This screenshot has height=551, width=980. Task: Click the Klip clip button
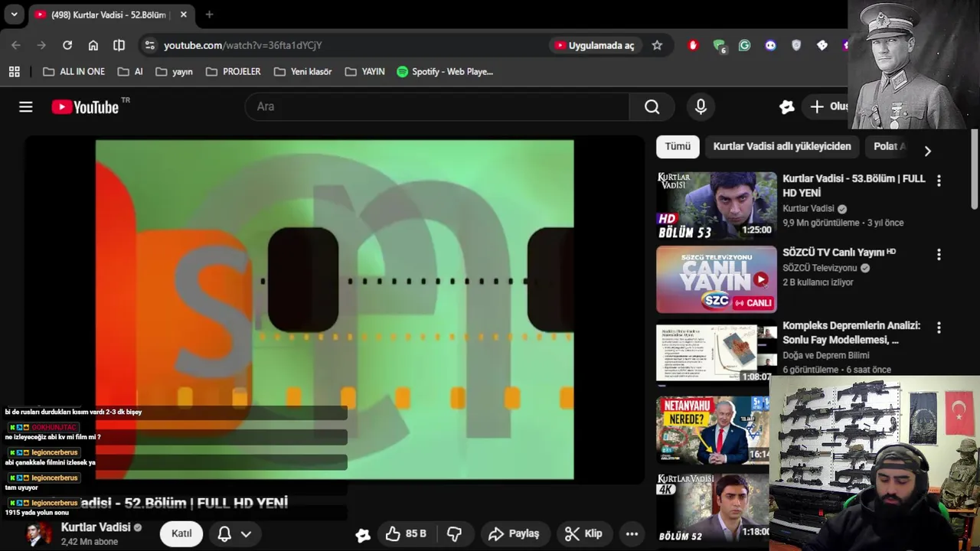pyautogui.click(x=583, y=534)
